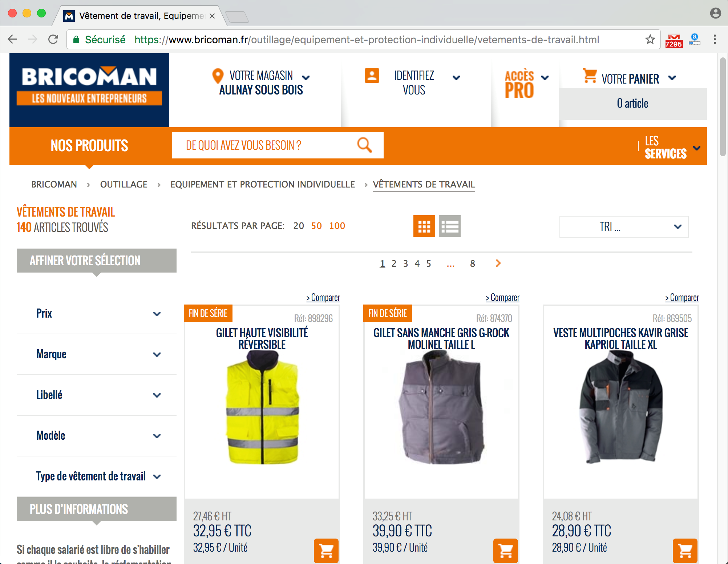Image resolution: width=728 pixels, height=564 pixels.
Task: Switch to grid view display
Action: coord(424,226)
